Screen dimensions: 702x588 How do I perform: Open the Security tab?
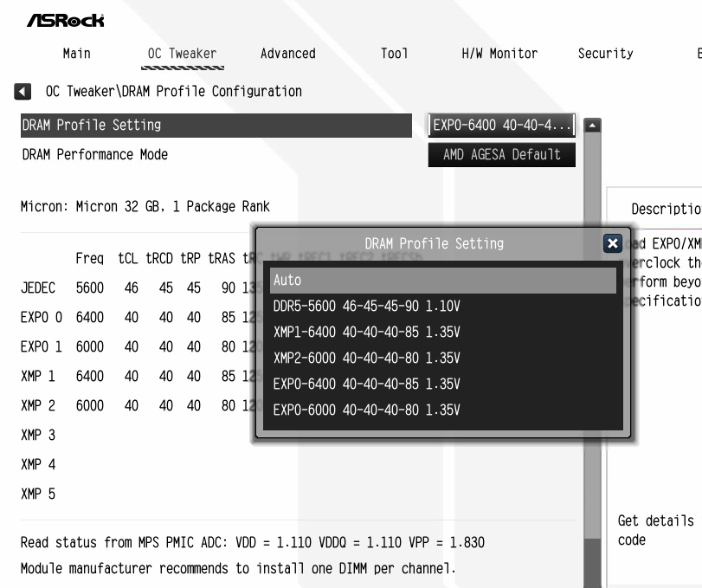click(x=606, y=54)
